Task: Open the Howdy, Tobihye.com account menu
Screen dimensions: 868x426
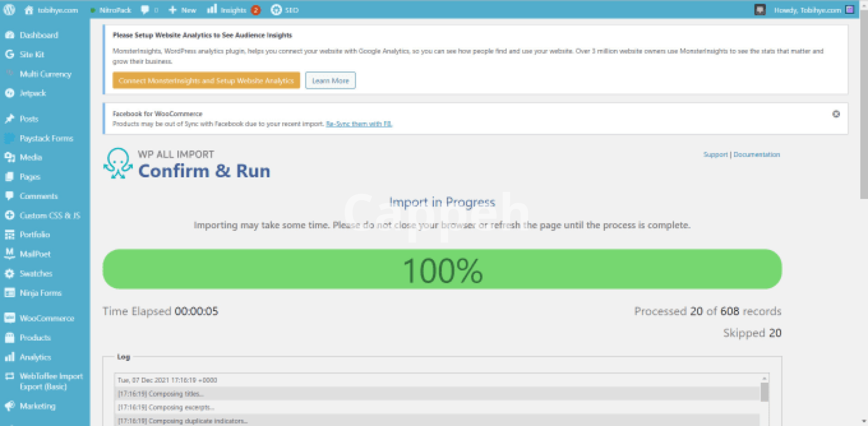Action: [x=807, y=10]
